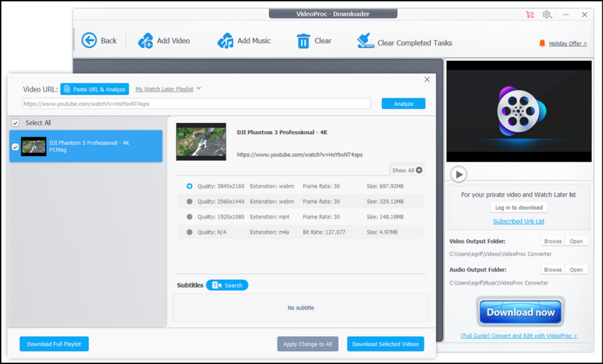
Task: Uncheck the DJI Phantom 3 Professional video
Action: pos(15,146)
